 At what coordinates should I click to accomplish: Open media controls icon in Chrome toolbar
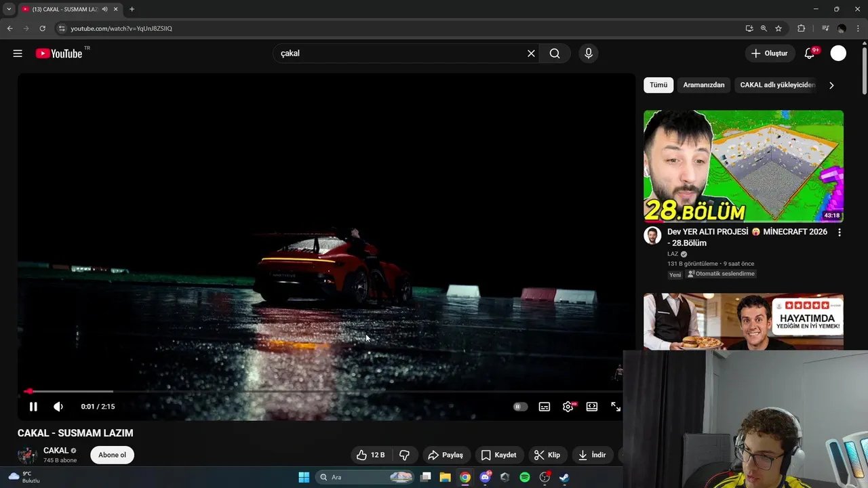[825, 28]
